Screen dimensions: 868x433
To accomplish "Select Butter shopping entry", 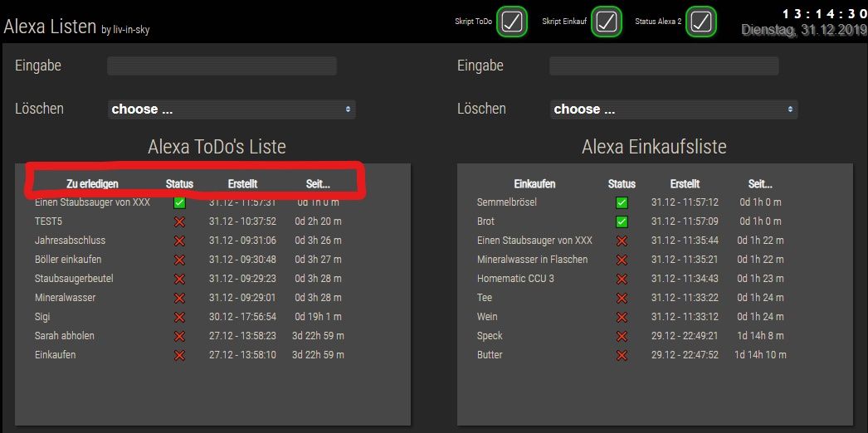I will point(490,354).
